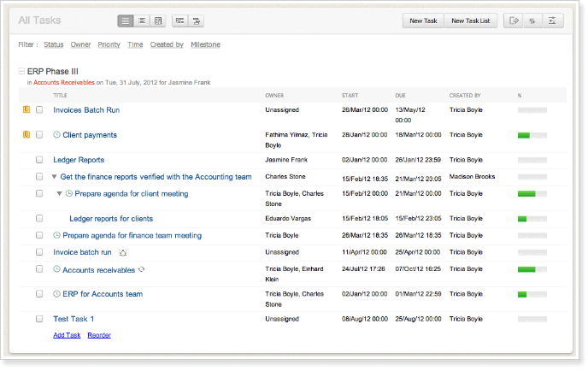Click the recurring arrows icon beside Accounts receivables

(x=141, y=269)
